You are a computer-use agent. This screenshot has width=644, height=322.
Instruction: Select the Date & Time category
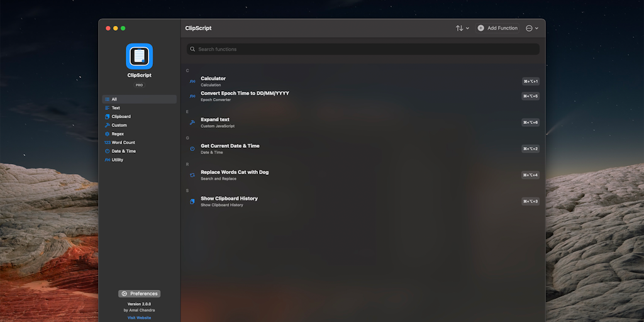(139, 151)
